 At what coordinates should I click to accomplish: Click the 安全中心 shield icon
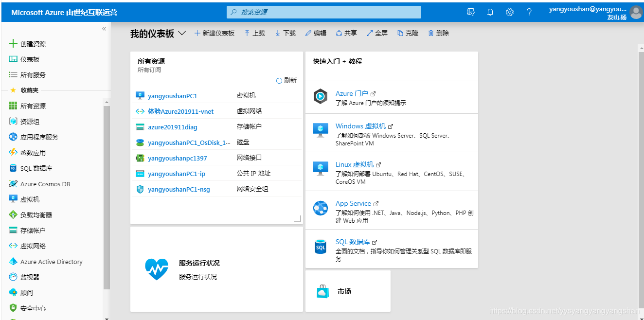pyautogui.click(x=13, y=308)
